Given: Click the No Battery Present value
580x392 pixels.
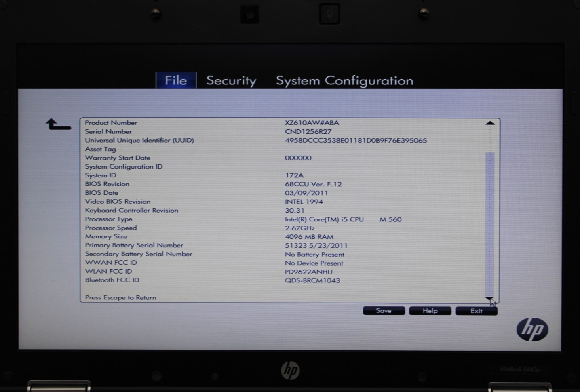Looking at the screenshot, I should click(x=314, y=255).
